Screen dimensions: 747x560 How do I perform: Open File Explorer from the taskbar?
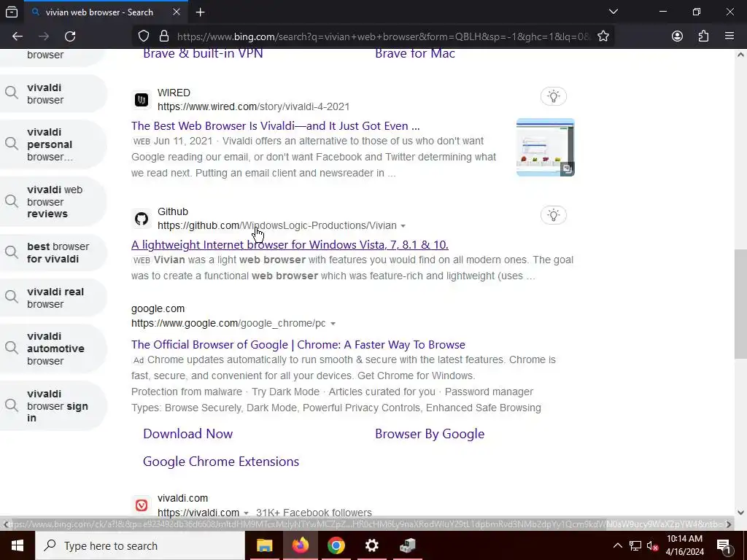pyautogui.click(x=264, y=545)
